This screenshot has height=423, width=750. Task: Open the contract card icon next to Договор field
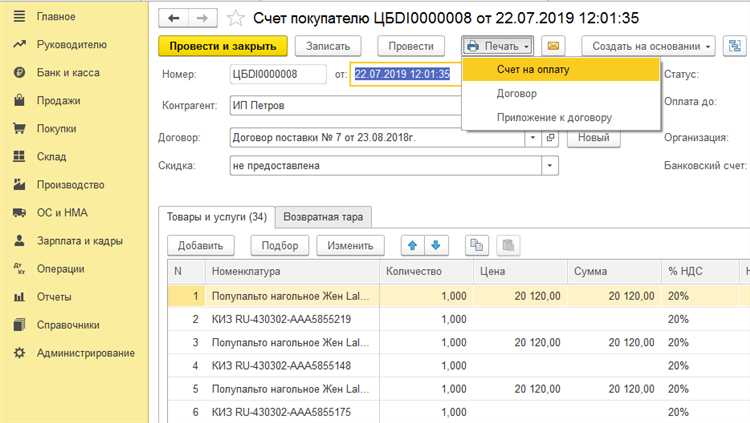click(550, 138)
